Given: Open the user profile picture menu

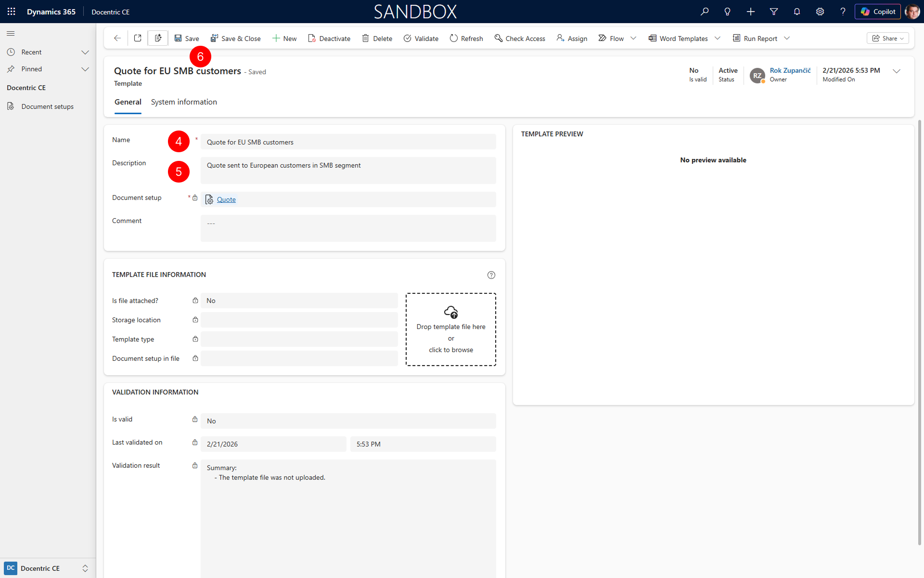Looking at the screenshot, I should 912,12.
